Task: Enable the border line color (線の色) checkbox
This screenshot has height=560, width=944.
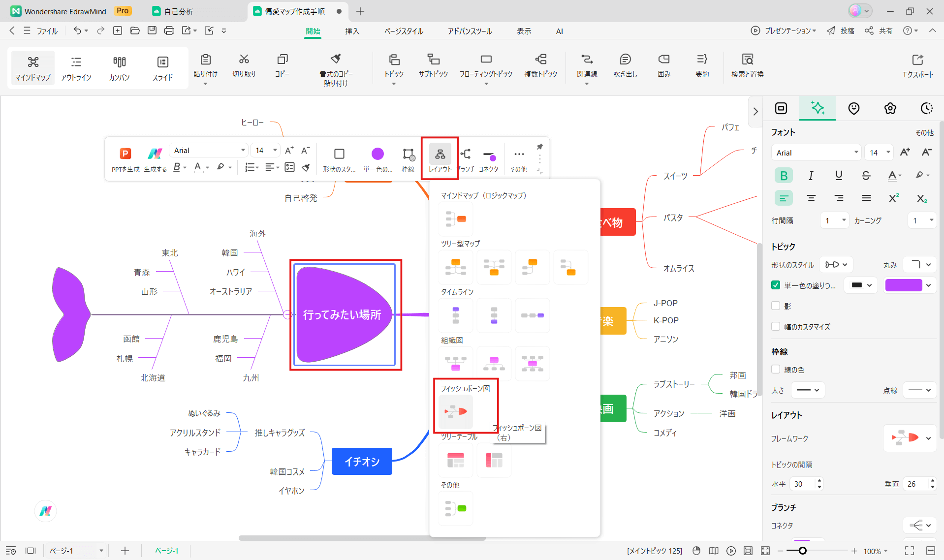Action: tap(776, 369)
